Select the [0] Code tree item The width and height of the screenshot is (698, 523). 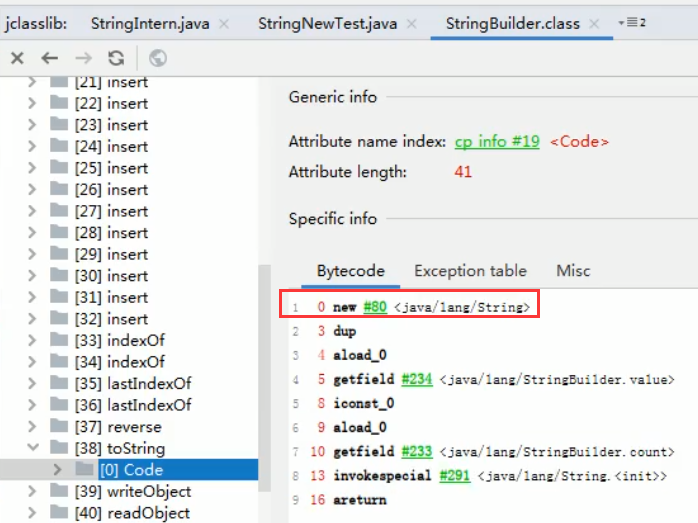131,470
